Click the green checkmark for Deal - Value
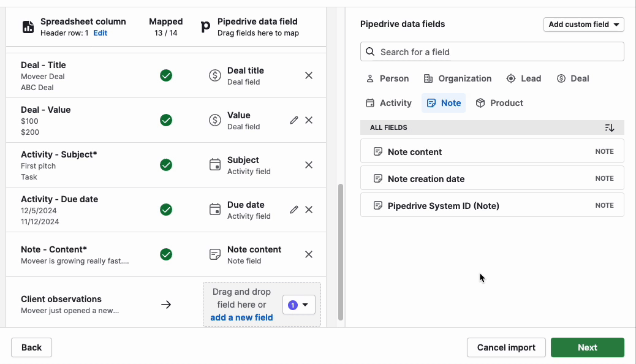 pos(166,120)
